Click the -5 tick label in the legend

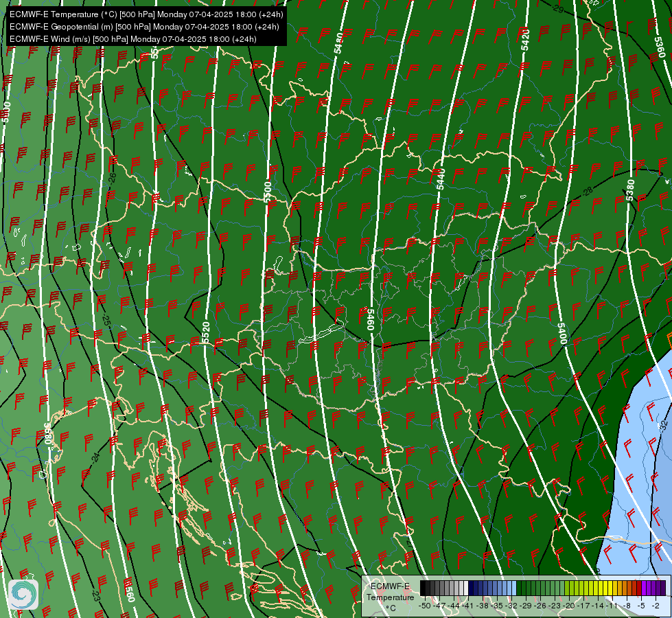click(x=642, y=606)
